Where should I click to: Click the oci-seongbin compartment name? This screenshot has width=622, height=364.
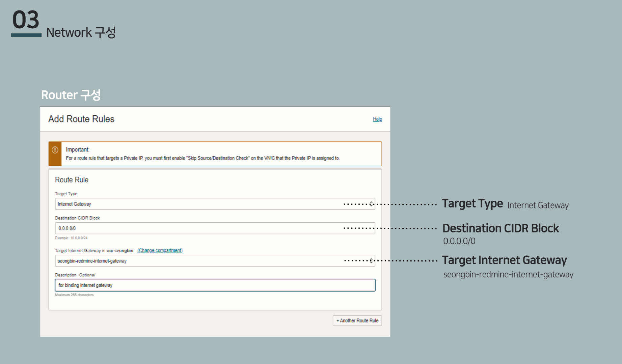click(x=120, y=251)
